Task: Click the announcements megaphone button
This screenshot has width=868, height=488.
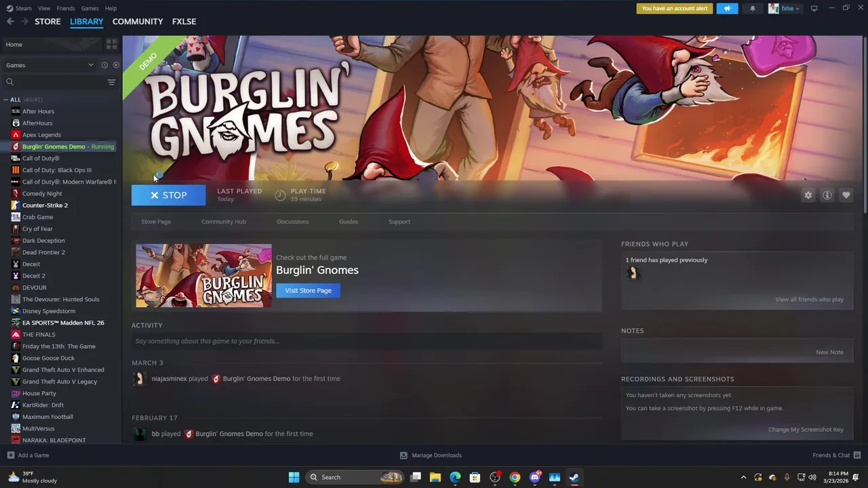Action: (x=727, y=9)
